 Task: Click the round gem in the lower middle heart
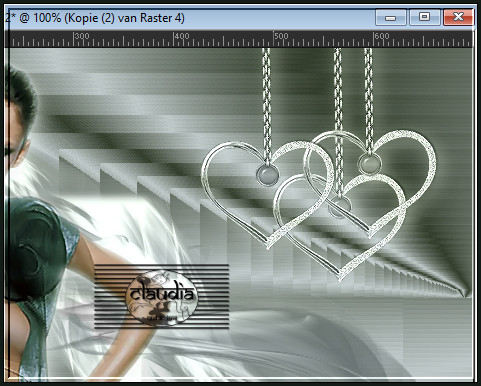pyautogui.click(x=339, y=207)
